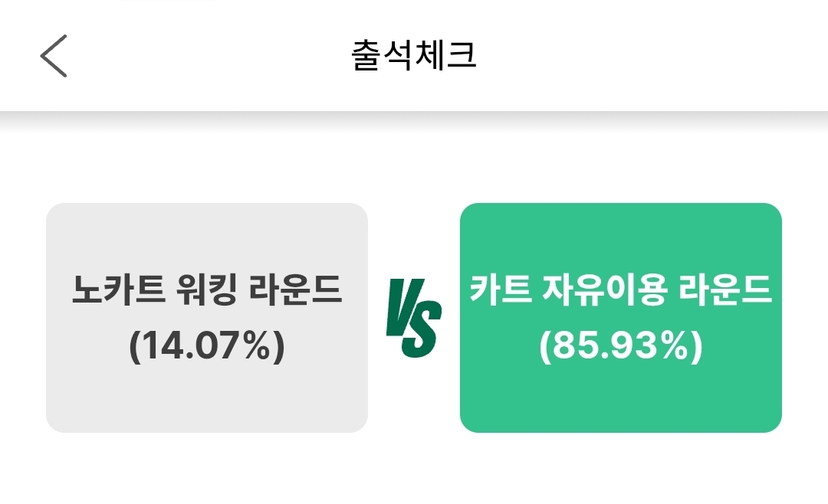
Task: Tap the VS emblem between the cards
Action: pos(414,319)
